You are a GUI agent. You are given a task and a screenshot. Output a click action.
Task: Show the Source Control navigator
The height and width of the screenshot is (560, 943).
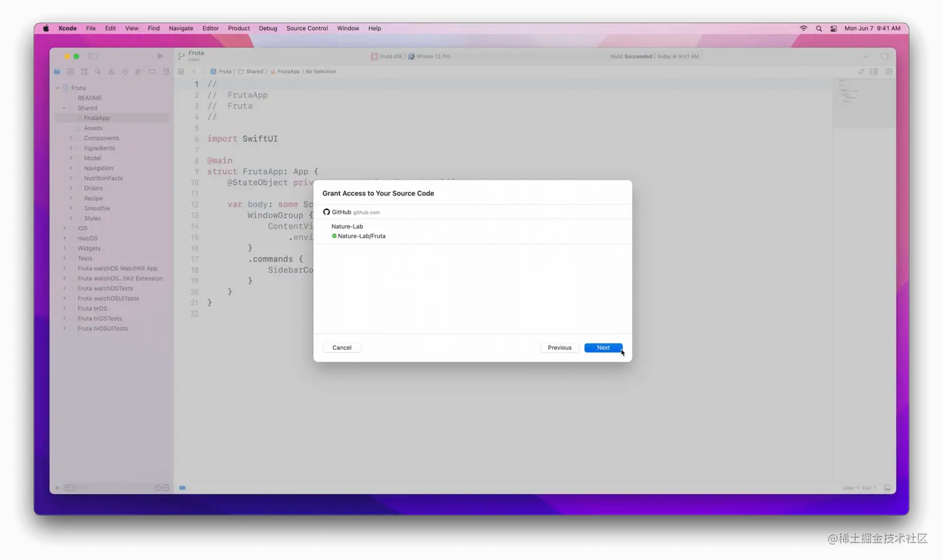(x=70, y=72)
